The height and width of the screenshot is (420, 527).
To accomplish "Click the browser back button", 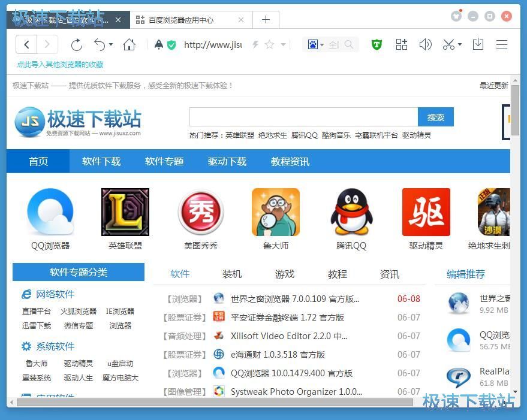I will [x=27, y=44].
